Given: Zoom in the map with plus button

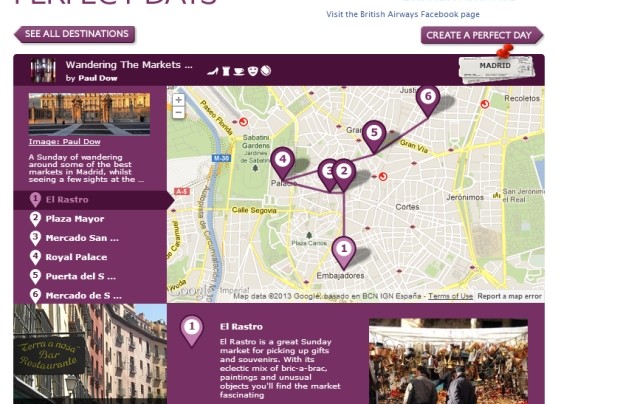Looking at the screenshot, I should pos(179,100).
